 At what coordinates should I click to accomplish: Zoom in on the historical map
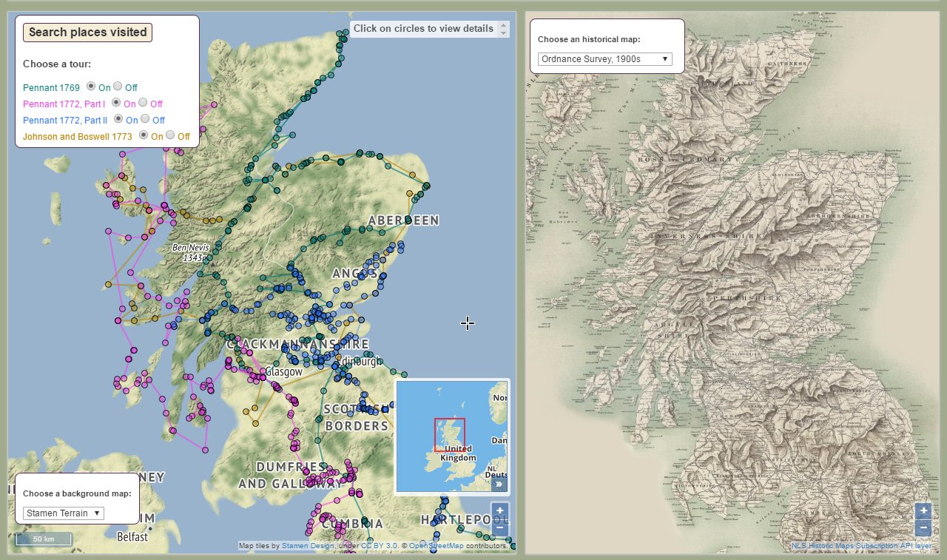923,511
